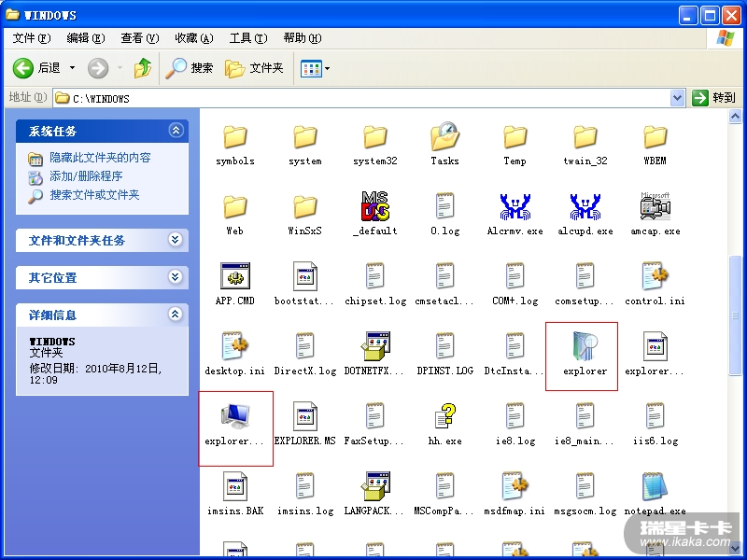Collapse the 详细信息 panel
Viewport: 747px width, 560px height.
tap(176, 314)
